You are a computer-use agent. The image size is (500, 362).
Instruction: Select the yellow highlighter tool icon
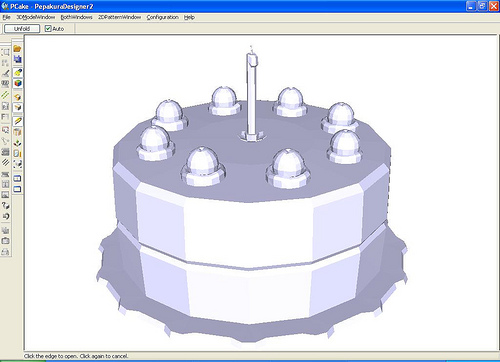(x=18, y=72)
